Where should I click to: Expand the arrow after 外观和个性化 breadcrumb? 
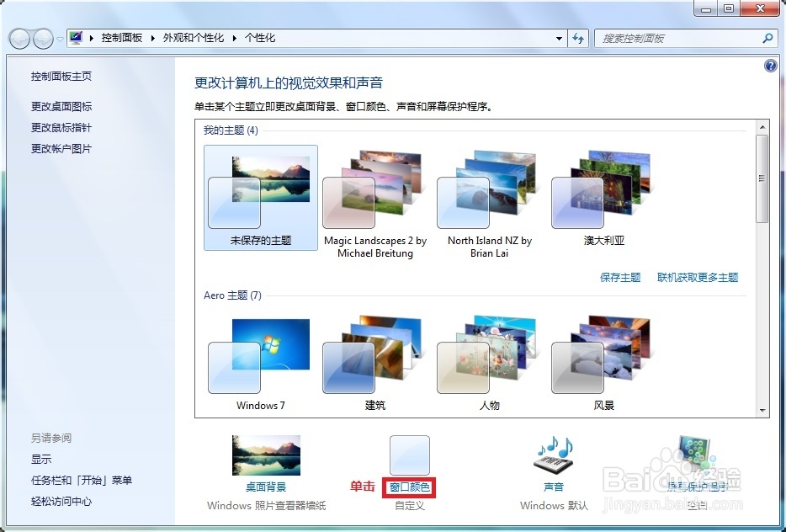[x=234, y=38]
